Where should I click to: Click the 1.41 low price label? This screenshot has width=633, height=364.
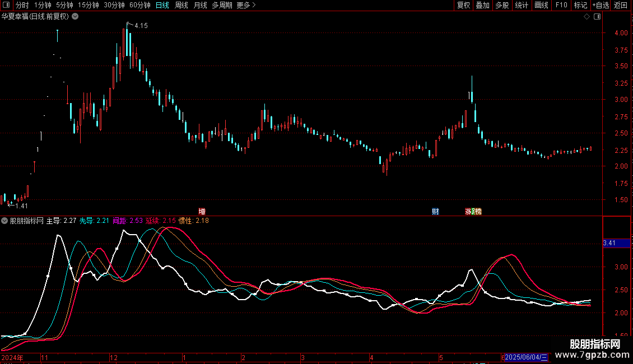21,206
